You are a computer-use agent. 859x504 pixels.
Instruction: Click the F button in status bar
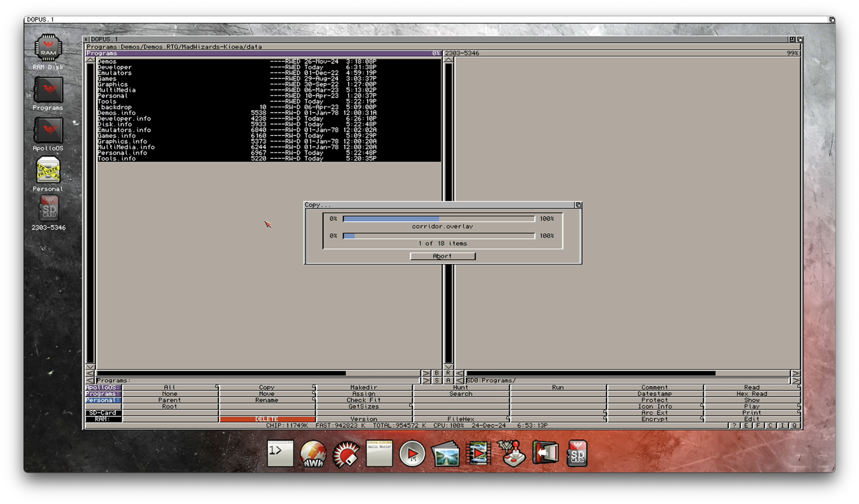[x=758, y=426]
